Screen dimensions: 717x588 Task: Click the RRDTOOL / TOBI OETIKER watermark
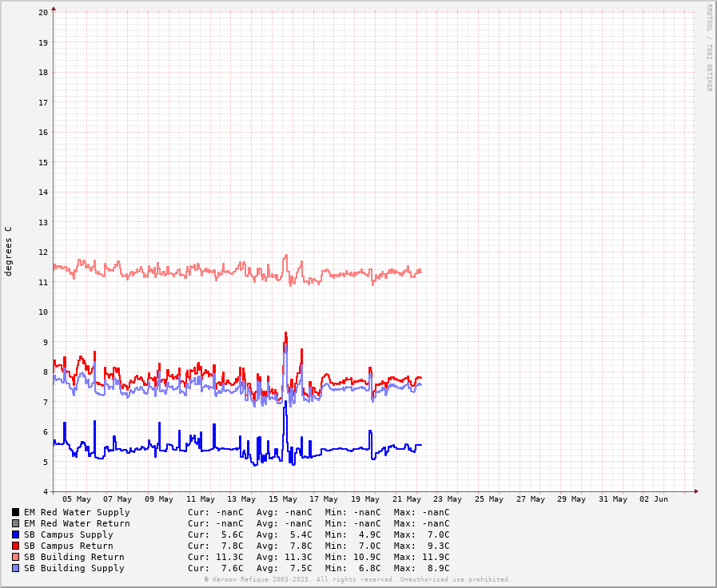(x=708, y=47)
